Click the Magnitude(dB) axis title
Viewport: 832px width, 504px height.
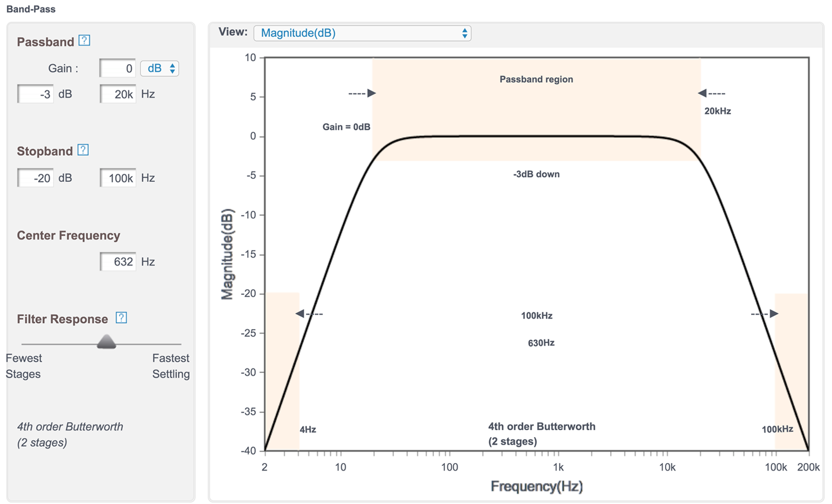[x=227, y=254]
